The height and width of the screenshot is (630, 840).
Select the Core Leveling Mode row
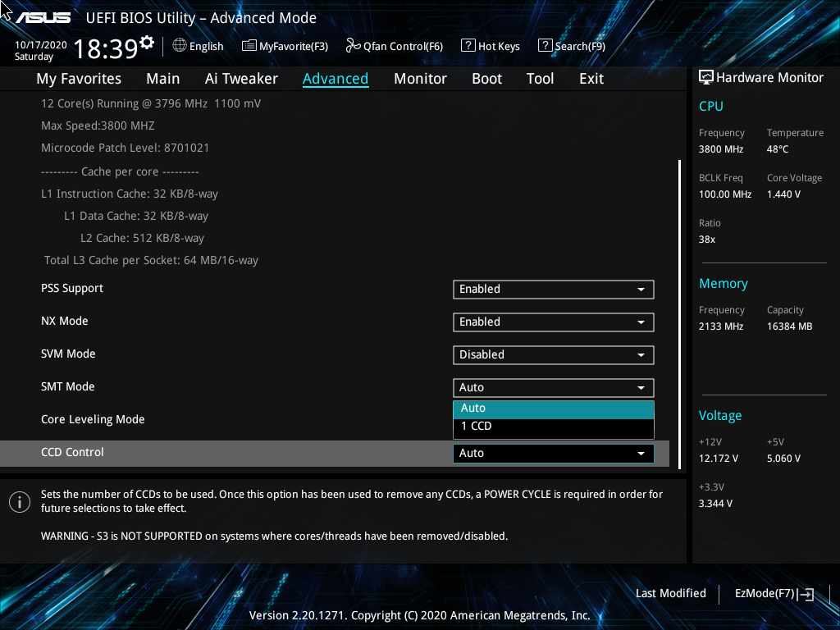[x=93, y=419]
